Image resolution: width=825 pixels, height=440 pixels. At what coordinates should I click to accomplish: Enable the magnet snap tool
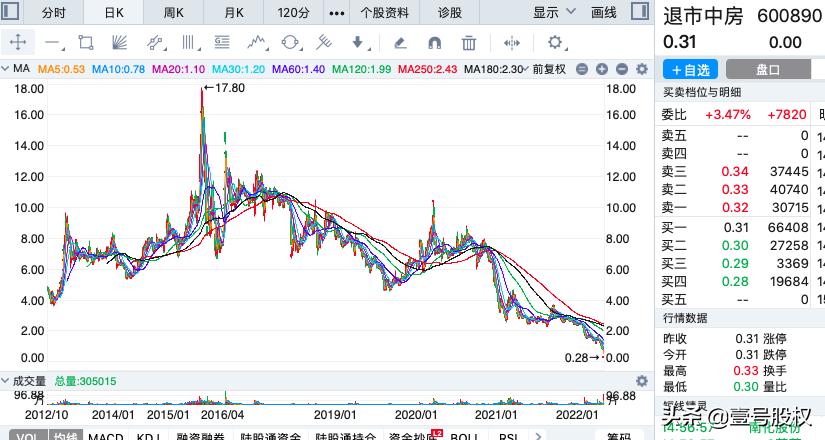435,43
